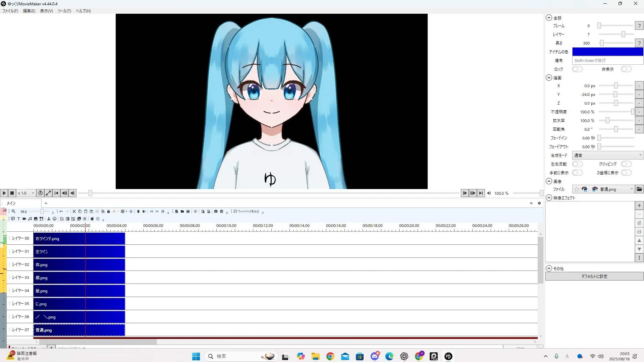
Task: Click the plus button in 映像エフェクト panel
Action: 639,205
